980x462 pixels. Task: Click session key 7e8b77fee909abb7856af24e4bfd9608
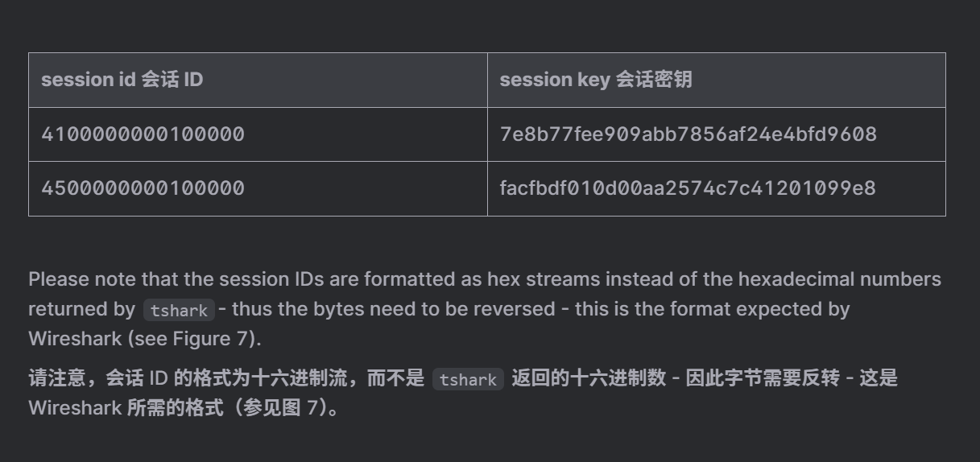tap(688, 134)
